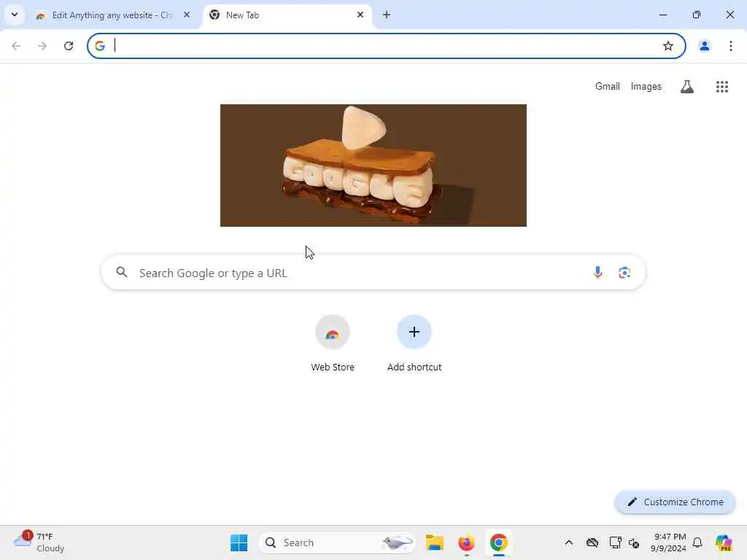
Task: Open the Web Store shortcut
Action: (x=333, y=343)
